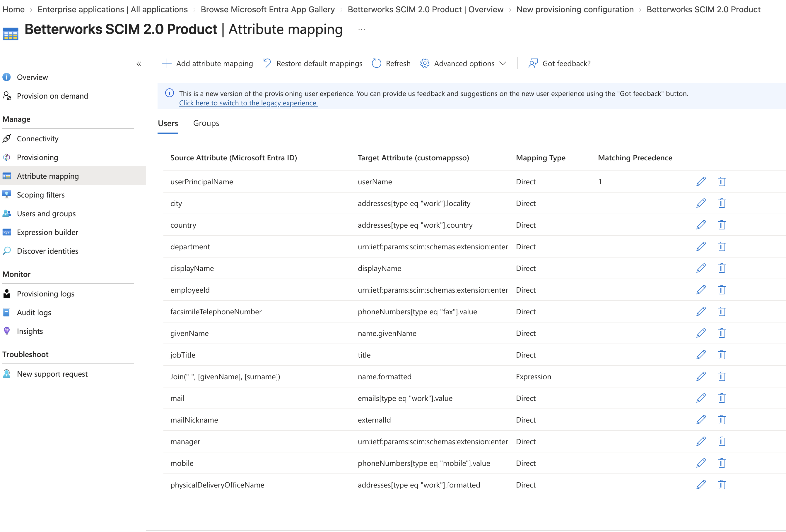Edit the userPrincipalName mapping with pencil icon
The height and width of the screenshot is (532, 786).
click(701, 181)
